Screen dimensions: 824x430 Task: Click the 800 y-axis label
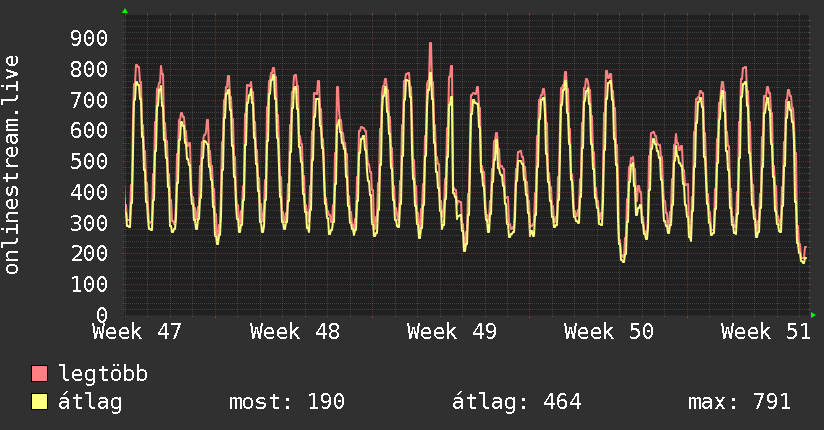click(x=89, y=69)
